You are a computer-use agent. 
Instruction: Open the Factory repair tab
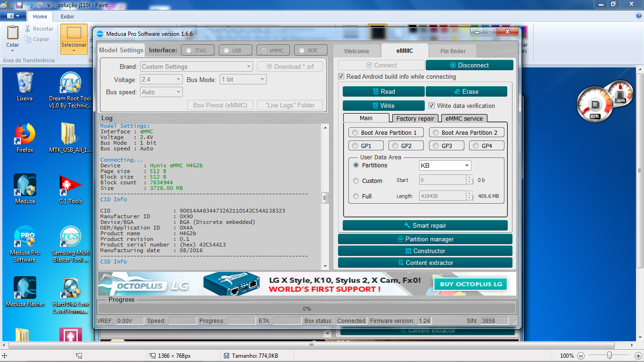[x=415, y=118]
